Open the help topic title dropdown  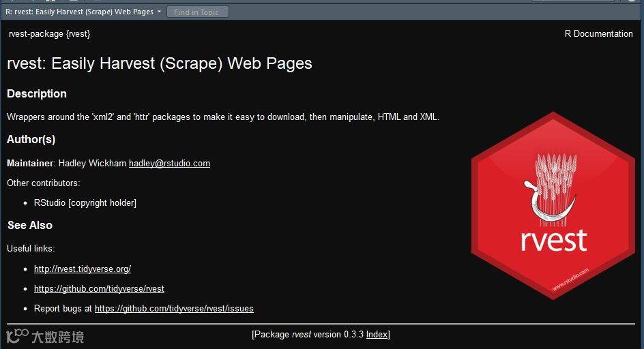click(83, 12)
